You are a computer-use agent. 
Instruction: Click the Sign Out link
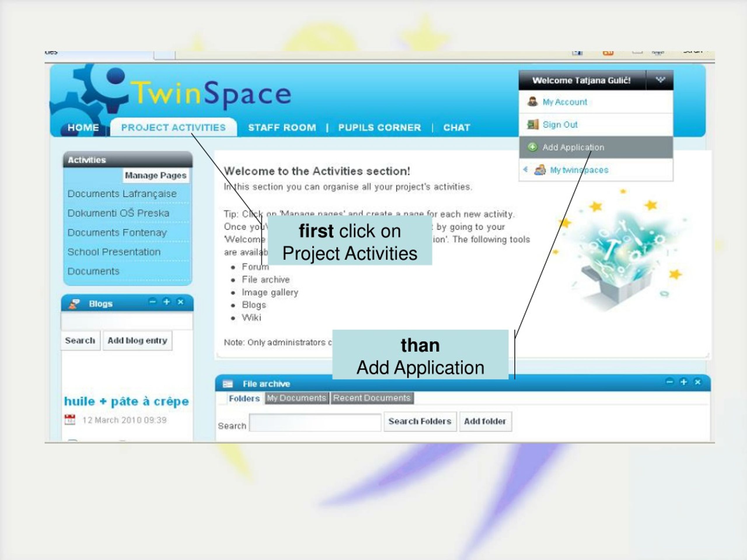pos(560,125)
